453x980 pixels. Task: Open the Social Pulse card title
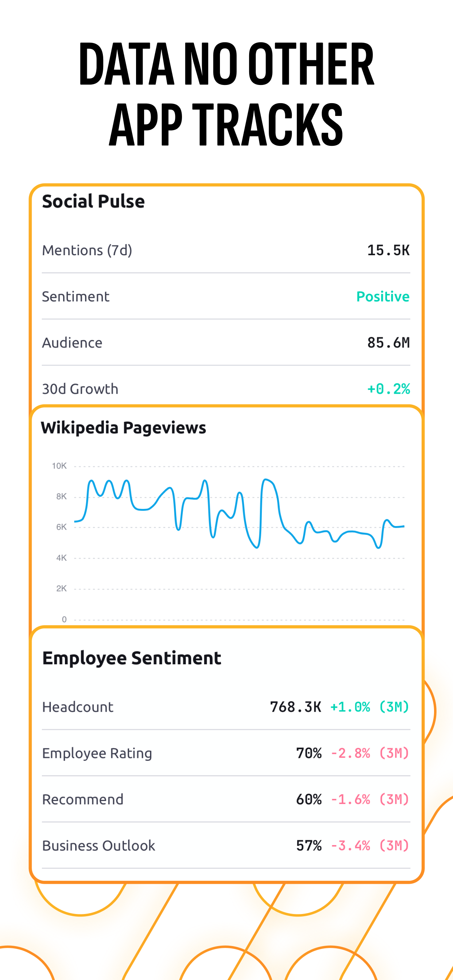pyautogui.click(x=93, y=201)
